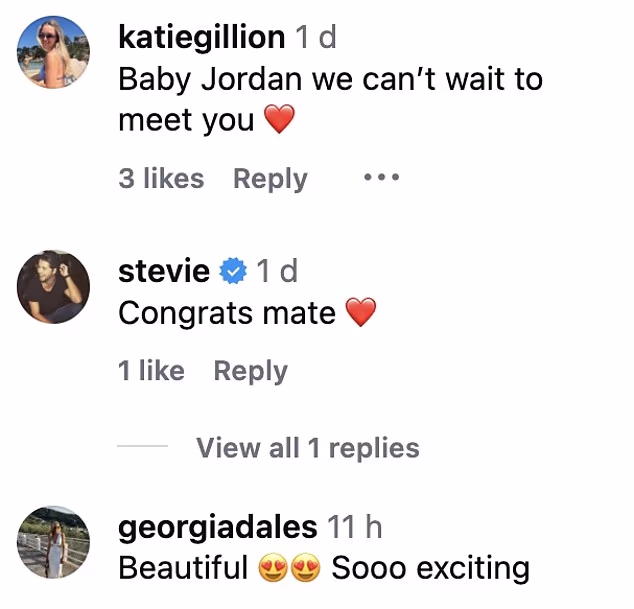
Task: Click the 11 h timestamp beside georgiadales
Action: tap(355, 527)
